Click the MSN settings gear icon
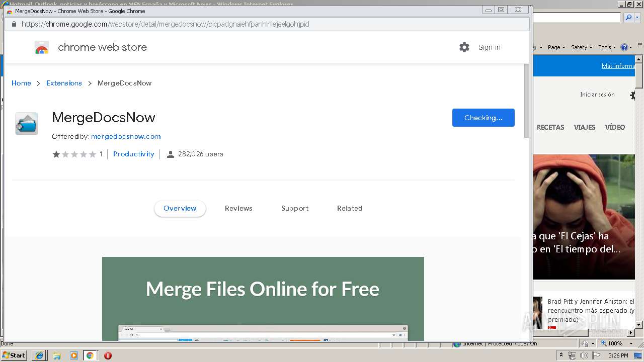 633,95
